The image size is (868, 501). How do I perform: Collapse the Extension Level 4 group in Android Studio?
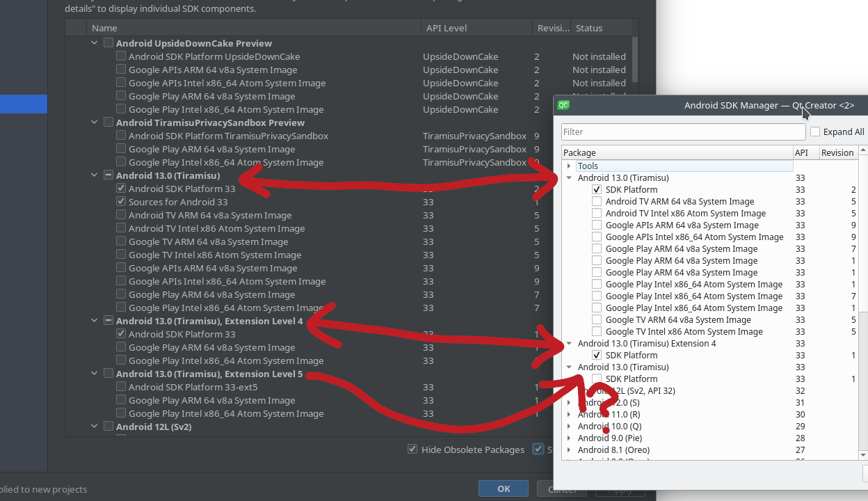(x=95, y=321)
